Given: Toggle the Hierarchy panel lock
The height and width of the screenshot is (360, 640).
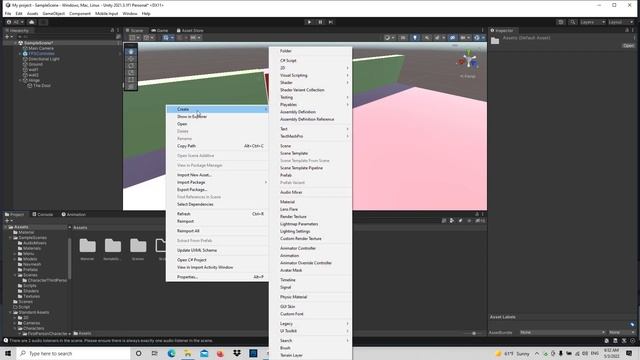Looking at the screenshot, I should (112, 30).
